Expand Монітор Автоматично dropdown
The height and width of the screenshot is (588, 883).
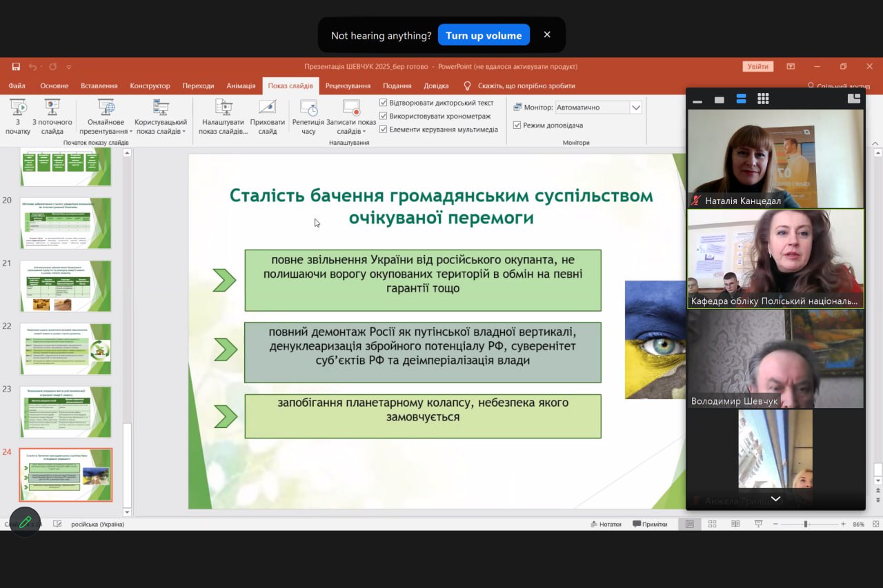tap(636, 108)
